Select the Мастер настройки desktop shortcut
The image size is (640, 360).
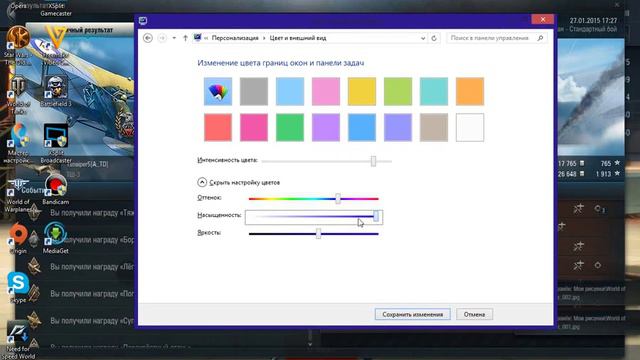click(x=18, y=144)
